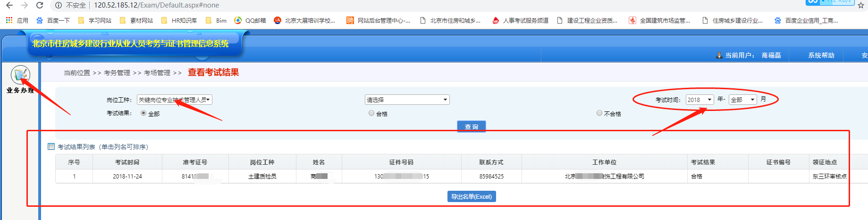
Task: Sort by the 考试时间 column header
Action: 127,162
